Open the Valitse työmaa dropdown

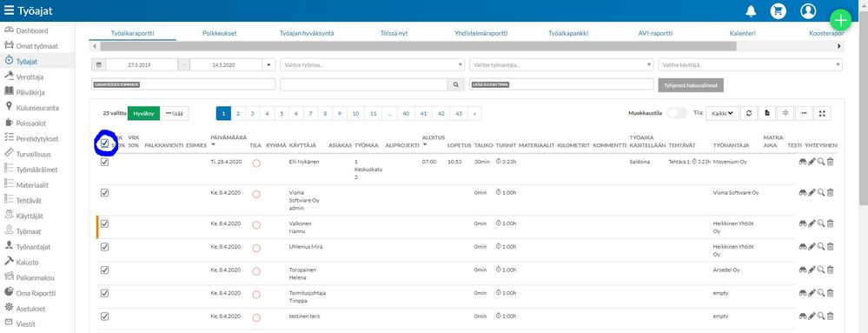[x=372, y=65]
